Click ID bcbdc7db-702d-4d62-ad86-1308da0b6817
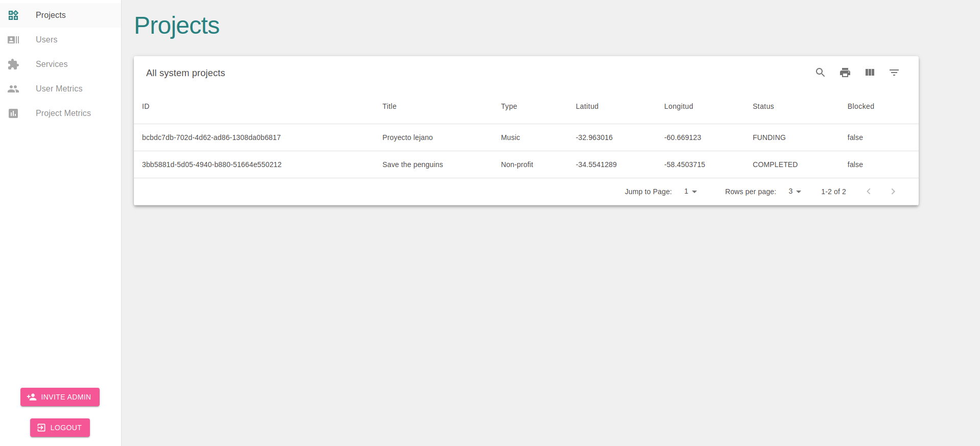This screenshot has width=980, height=446. click(x=212, y=137)
